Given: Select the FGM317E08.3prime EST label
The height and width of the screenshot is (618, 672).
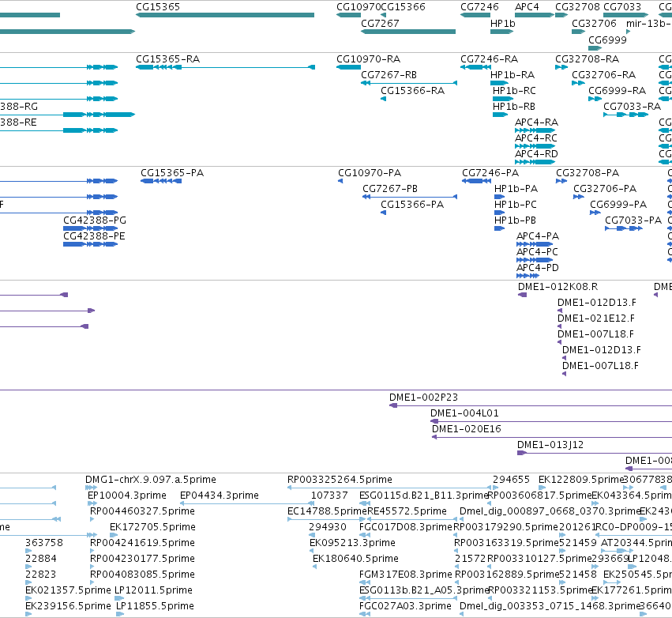Looking at the screenshot, I should pyautogui.click(x=406, y=575).
